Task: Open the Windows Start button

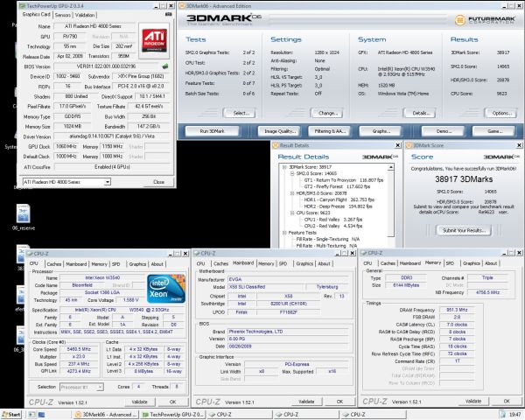Action: coord(12,413)
